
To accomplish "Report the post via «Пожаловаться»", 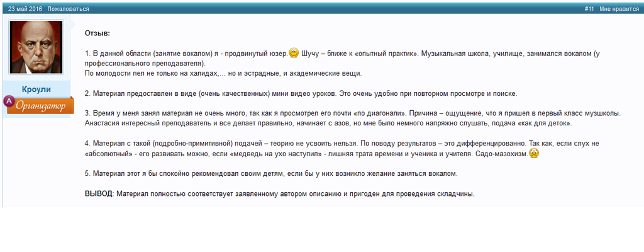I will click(68, 9).
